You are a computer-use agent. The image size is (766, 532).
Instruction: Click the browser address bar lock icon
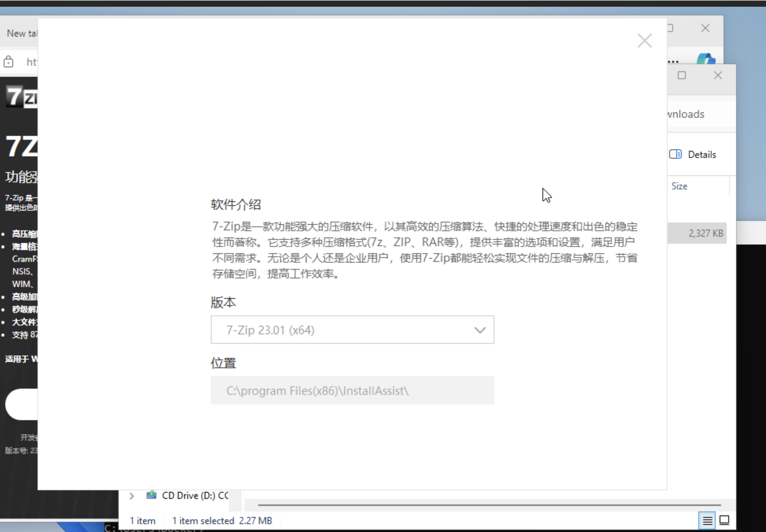click(x=8, y=62)
